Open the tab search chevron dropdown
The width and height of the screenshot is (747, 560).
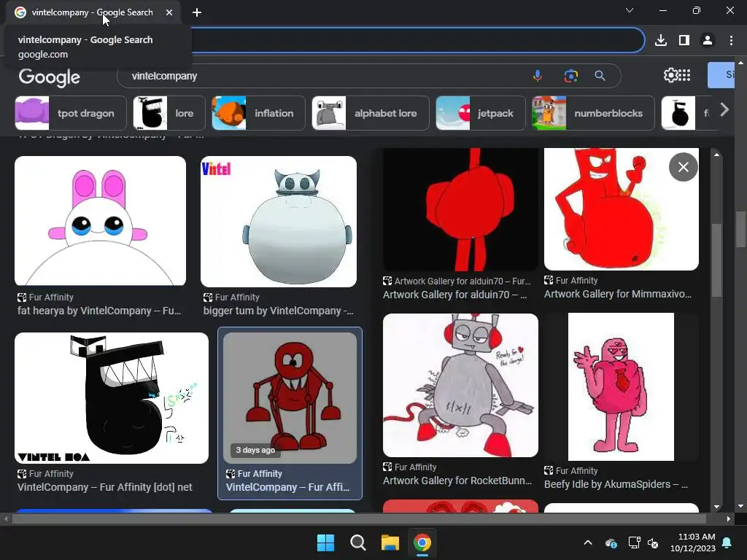(x=630, y=10)
